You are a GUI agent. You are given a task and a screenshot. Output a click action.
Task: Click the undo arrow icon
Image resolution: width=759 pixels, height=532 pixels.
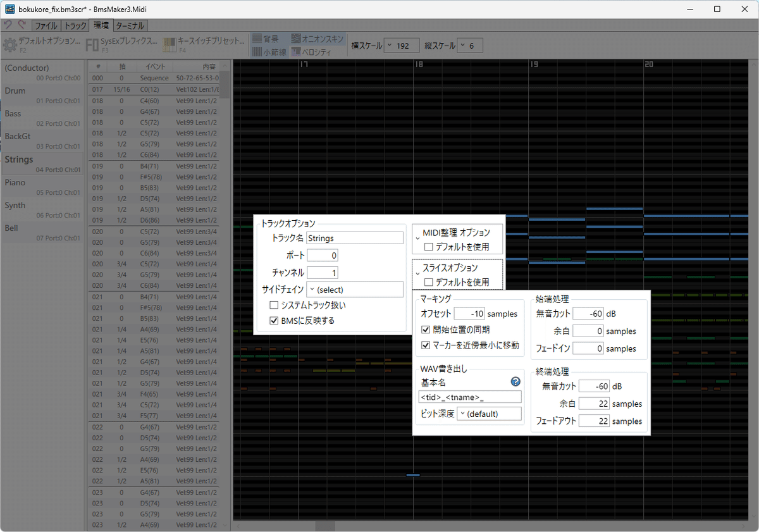click(8, 25)
